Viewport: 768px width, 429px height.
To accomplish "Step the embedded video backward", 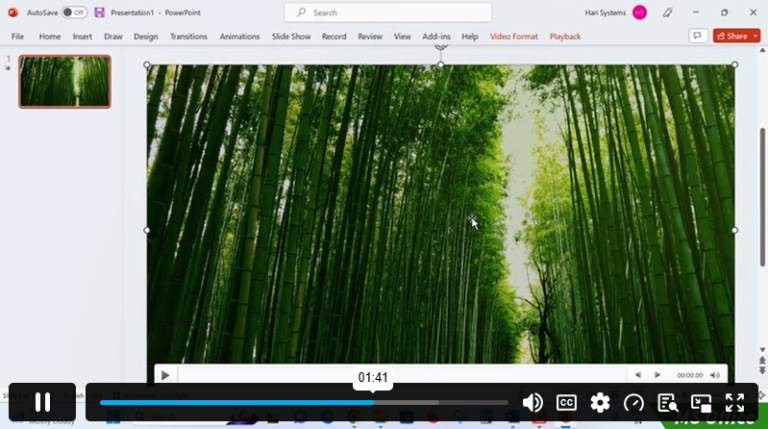I will [638, 375].
